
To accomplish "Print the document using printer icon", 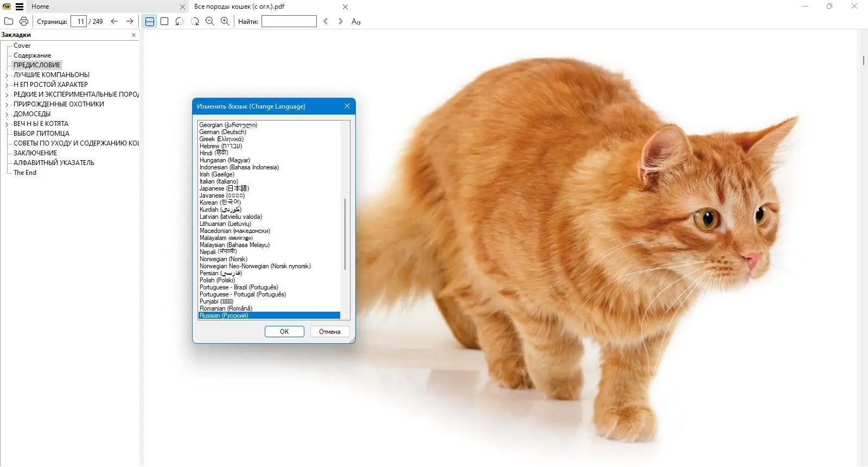I will point(24,21).
